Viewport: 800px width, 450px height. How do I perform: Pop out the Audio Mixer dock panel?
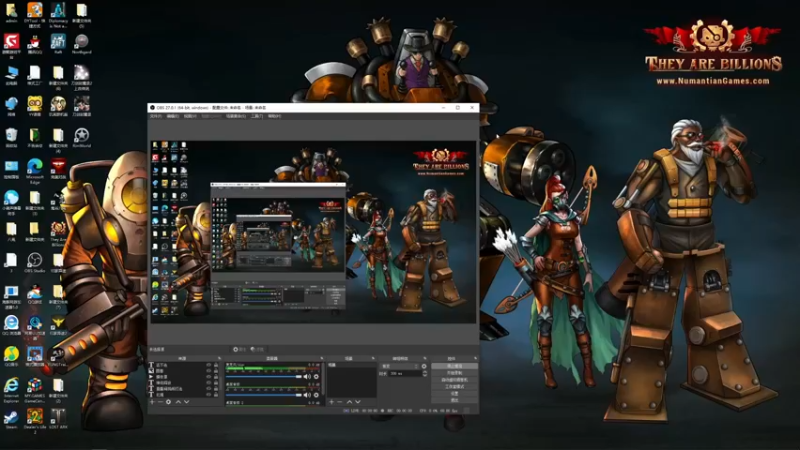click(x=322, y=358)
